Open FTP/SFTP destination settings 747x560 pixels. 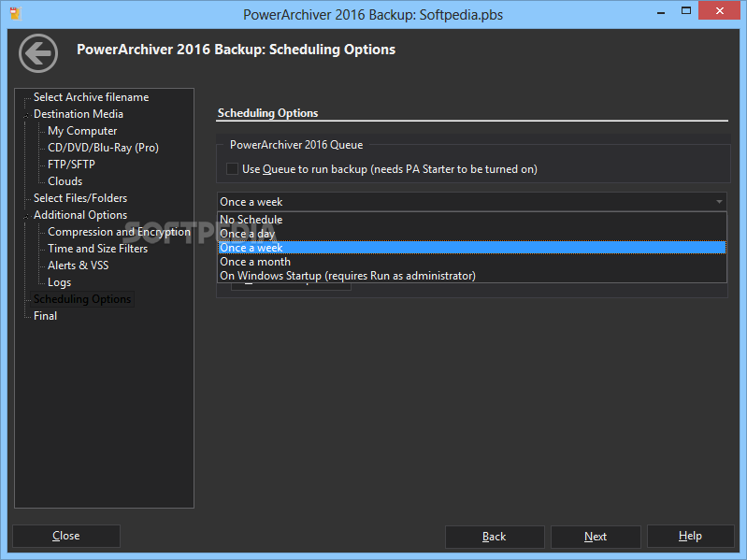71,165
